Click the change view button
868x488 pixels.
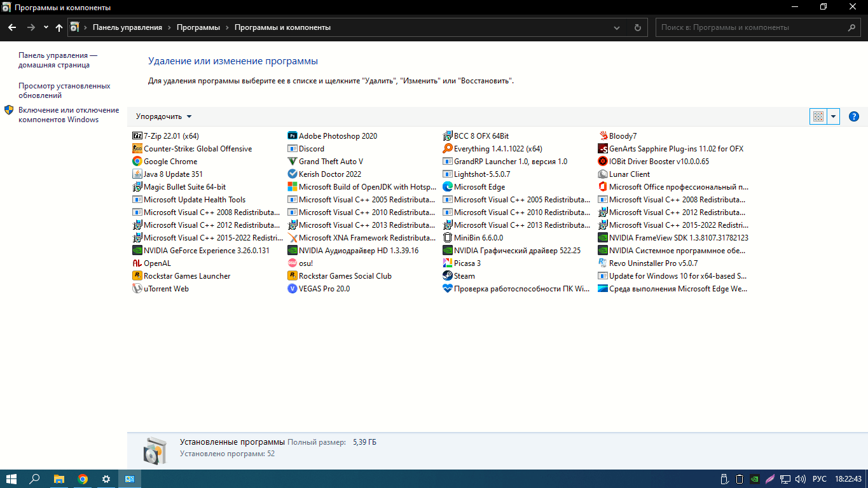pos(818,116)
